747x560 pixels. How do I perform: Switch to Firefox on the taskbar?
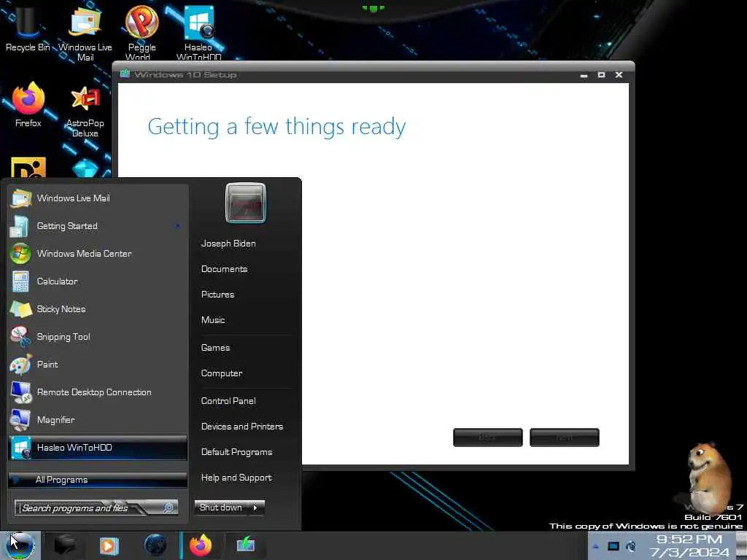point(201,545)
